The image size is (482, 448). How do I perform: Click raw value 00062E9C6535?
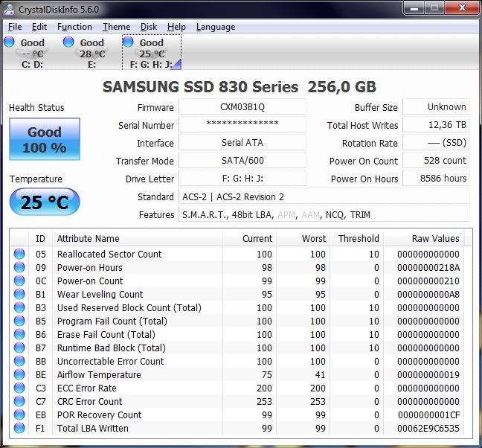tap(428, 428)
